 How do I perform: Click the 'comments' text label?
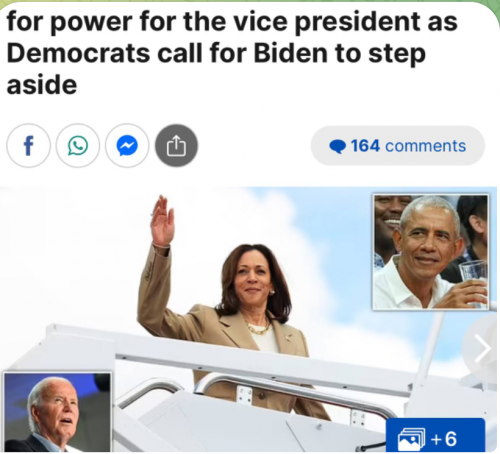click(426, 146)
